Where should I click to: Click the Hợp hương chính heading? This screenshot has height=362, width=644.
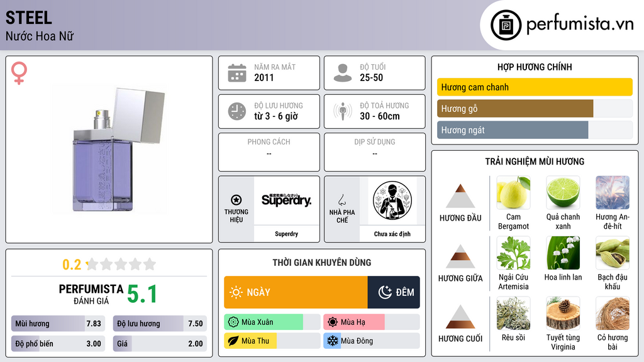pyautogui.click(x=535, y=67)
